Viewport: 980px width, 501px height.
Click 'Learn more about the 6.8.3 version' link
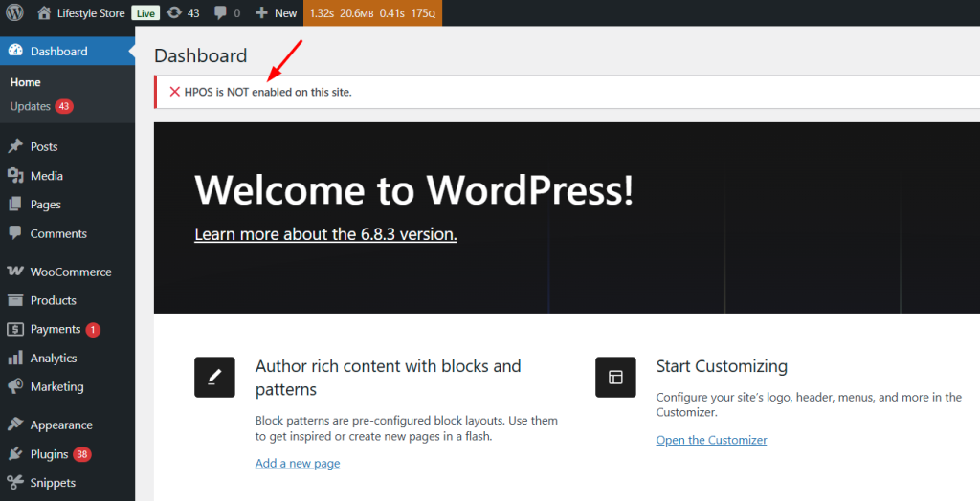(x=325, y=234)
